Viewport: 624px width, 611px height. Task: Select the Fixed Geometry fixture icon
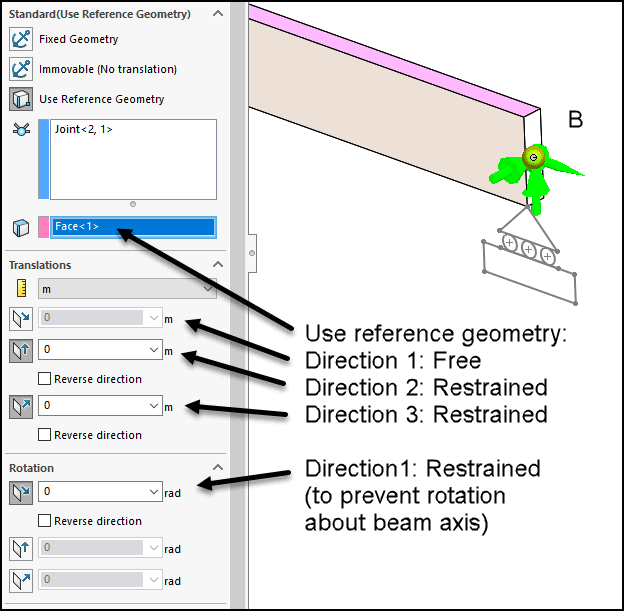tap(21, 39)
